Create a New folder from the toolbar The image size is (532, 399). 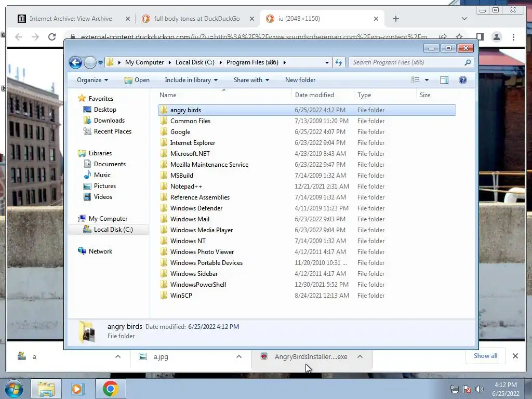(300, 80)
